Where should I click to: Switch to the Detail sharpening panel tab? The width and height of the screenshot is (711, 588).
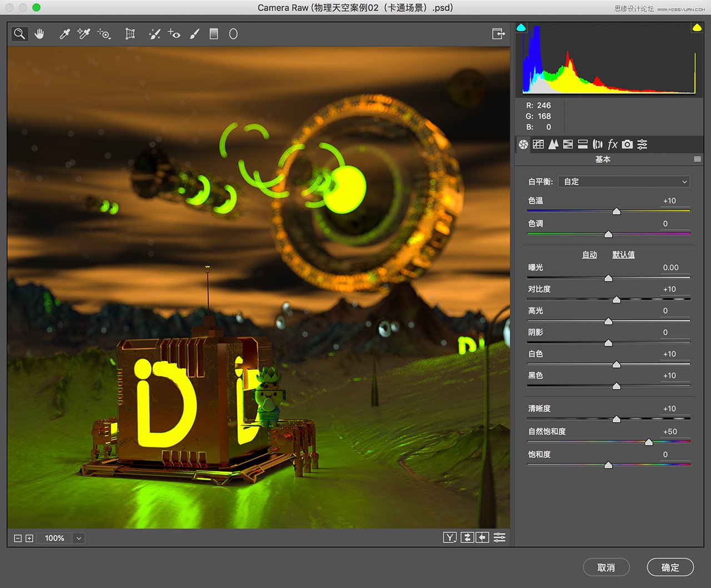click(553, 144)
